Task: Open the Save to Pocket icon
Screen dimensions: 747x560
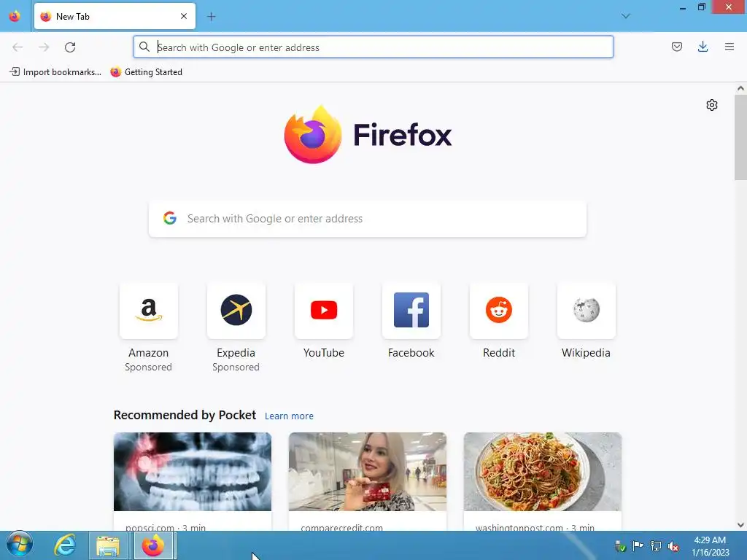Action: click(676, 47)
